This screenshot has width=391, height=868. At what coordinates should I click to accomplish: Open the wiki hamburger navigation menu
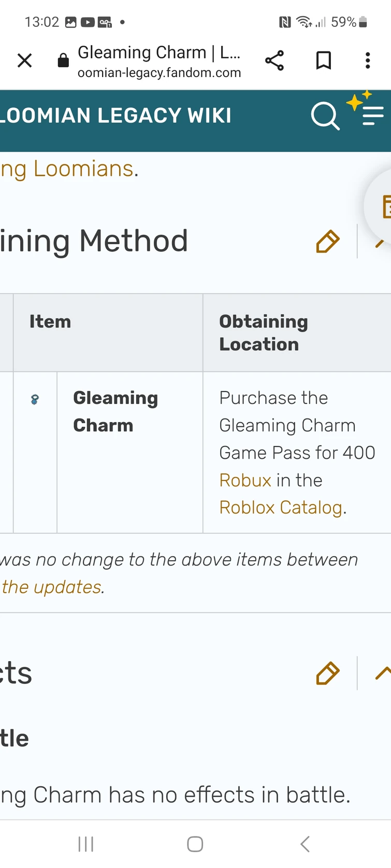click(373, 116)
